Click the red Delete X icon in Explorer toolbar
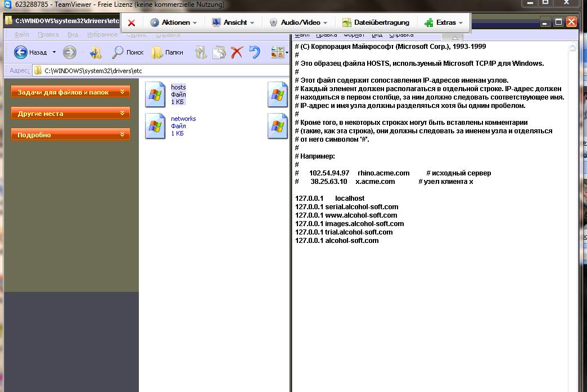The height and width of the screenshot is (392, 587). (x=237, y=52)
